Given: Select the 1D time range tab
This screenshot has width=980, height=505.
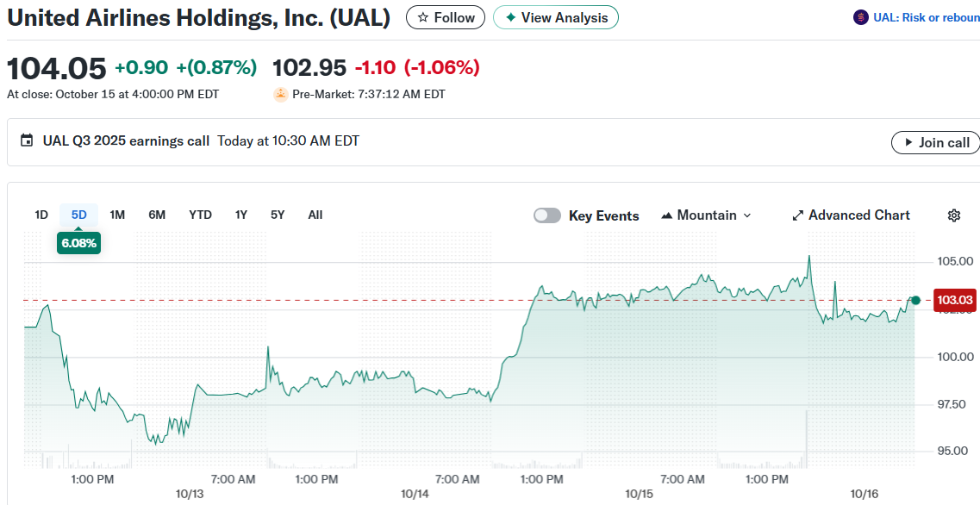Looking at the screenshot, I should pyautogui.click(x=41, y=215).
